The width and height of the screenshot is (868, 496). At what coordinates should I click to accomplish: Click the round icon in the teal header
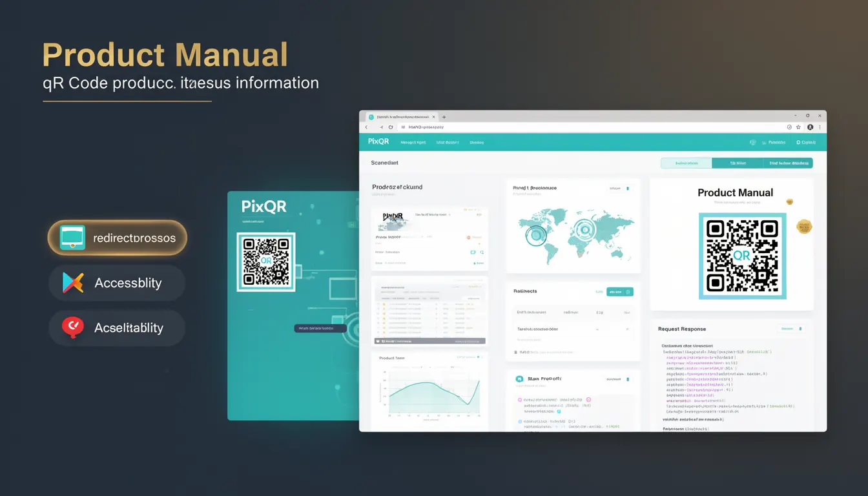tap(752, 142)
